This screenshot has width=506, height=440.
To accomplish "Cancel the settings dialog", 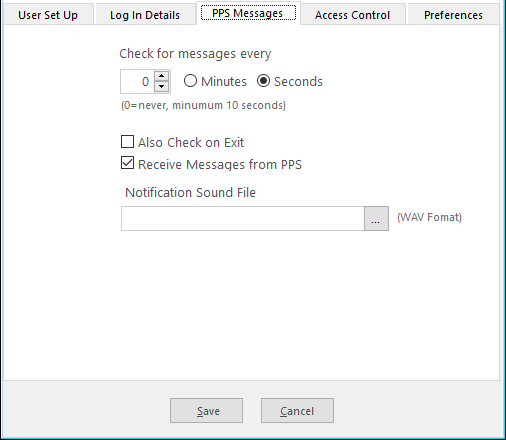I will tap(297, 411).
